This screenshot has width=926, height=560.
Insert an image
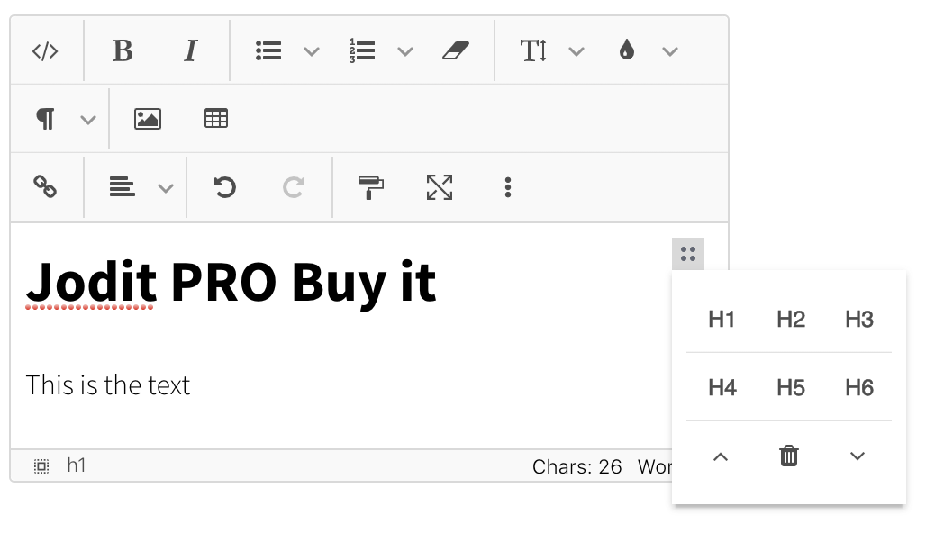point(148,119)
